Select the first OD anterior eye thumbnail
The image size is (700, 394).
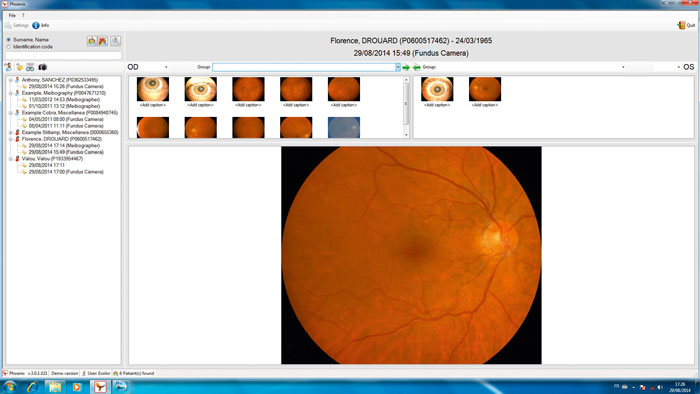click(x=153, y=89)
